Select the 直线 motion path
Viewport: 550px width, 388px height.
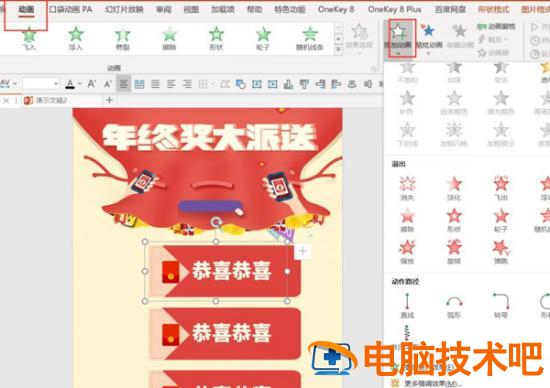407,306
